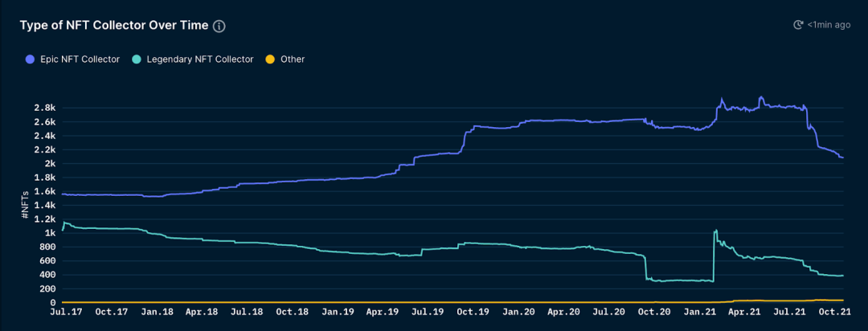
Task: Click the 2.8k y-axis label
Action: 44,108
